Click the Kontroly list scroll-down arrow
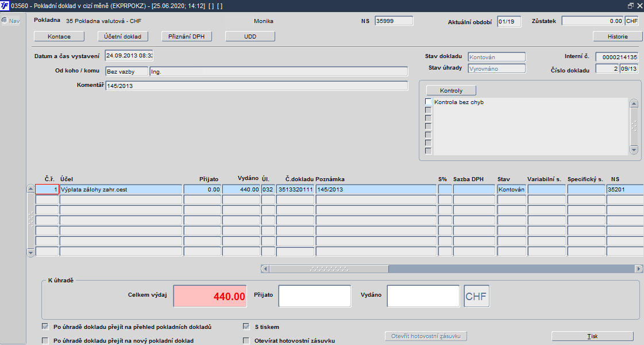 634,151
